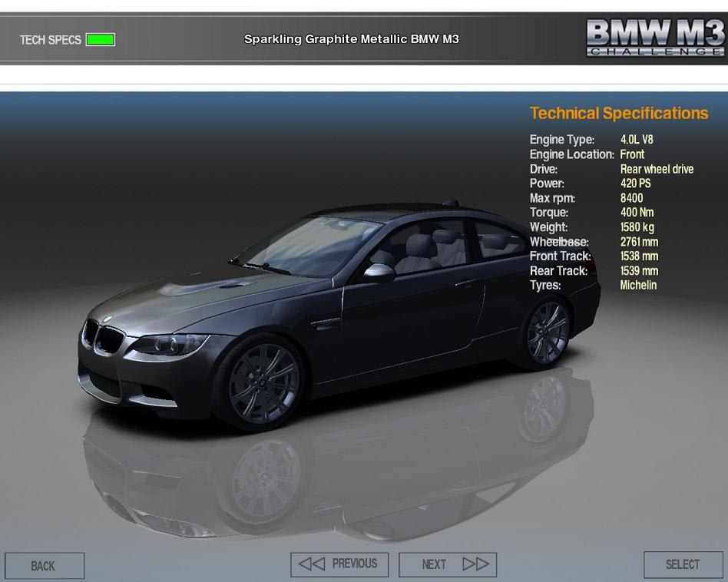This screenshot has height=582, width=728.
Task: Click the car's rear wheel
Action: coord(548,332)
